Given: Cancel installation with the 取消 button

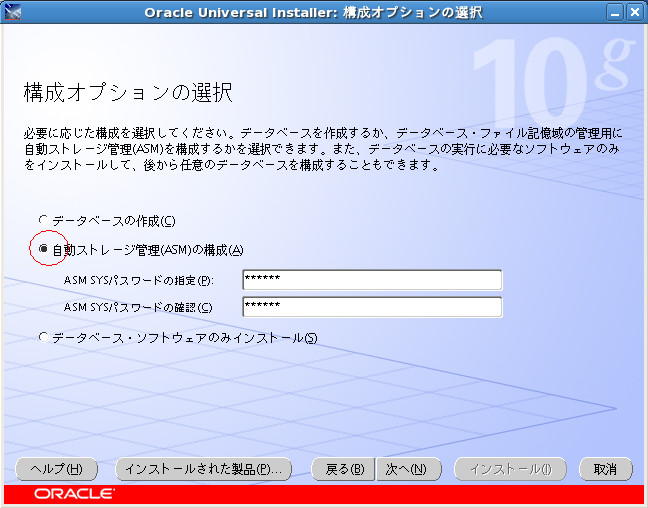Looking at the screenshot, I should click(605, 469).
